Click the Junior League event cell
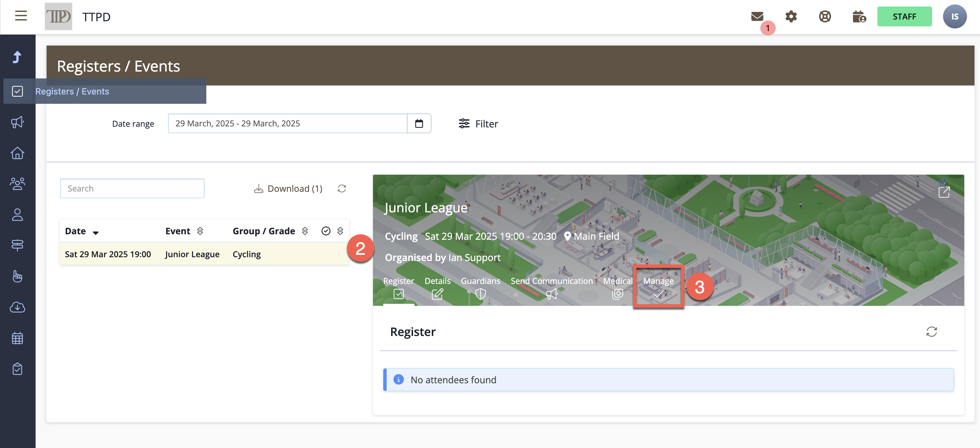This screenshot has width=980, height=448. point(192,254)
